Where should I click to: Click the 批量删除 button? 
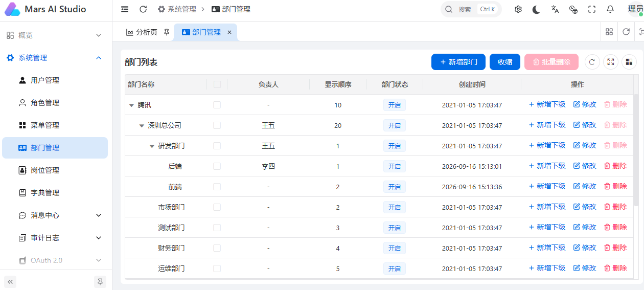[x=551, y=62]
